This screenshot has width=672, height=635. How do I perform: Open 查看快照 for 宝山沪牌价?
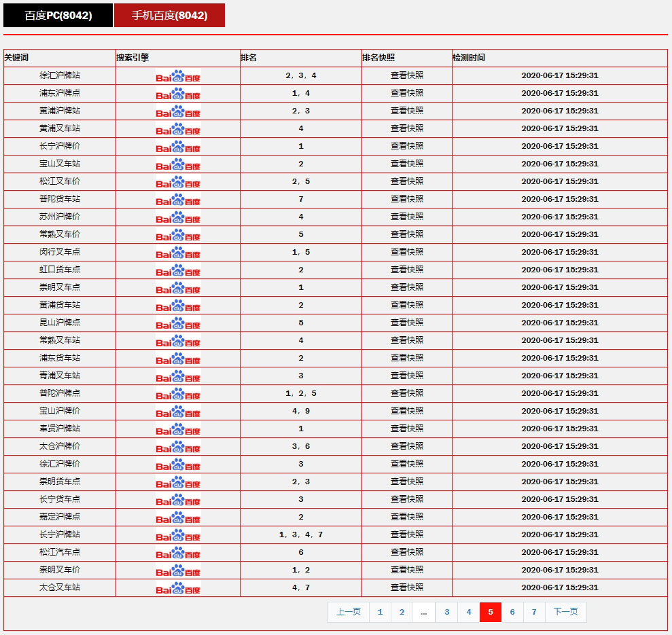406,411
